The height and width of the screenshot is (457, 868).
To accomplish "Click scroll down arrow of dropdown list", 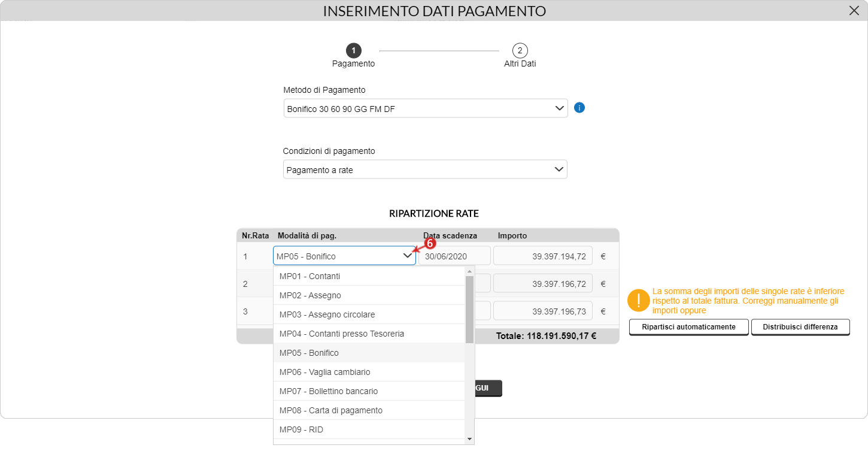I will (469, 439).
